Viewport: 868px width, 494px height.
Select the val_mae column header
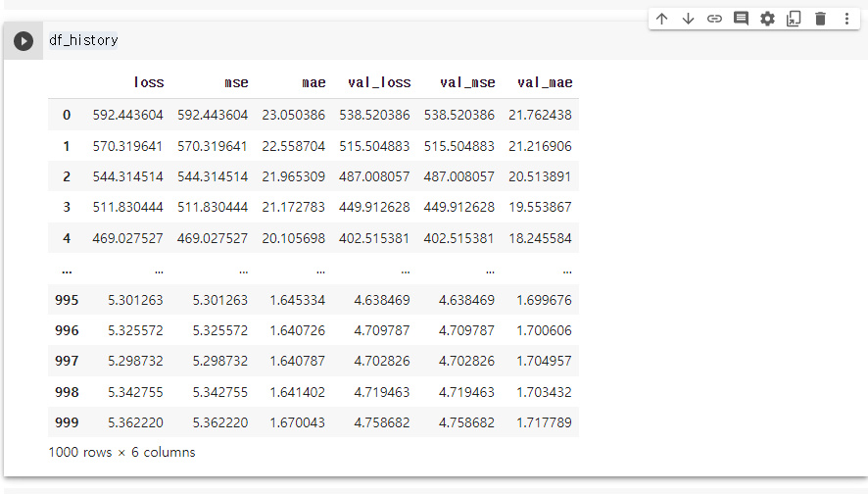(x=545, y=82)
